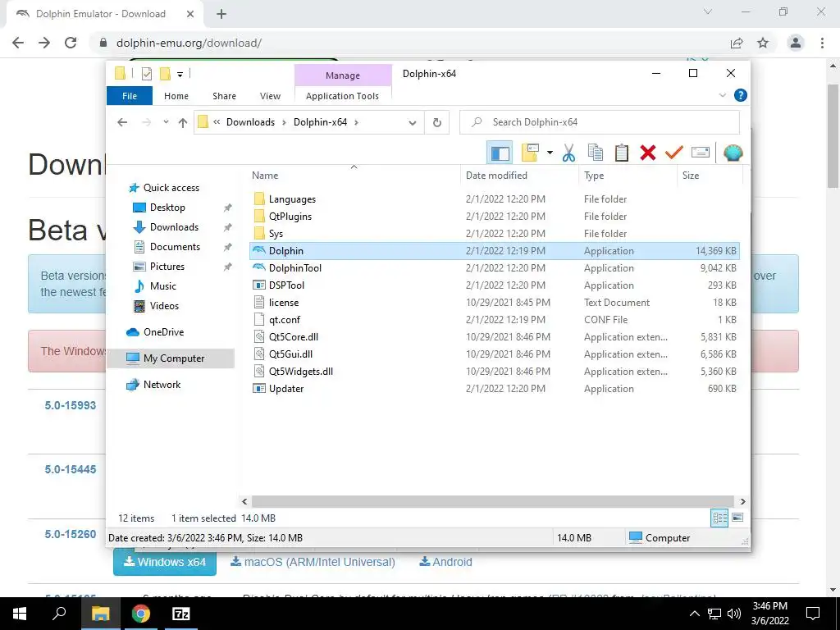840x630 pixels.
Task: Open Music in navigation pane
Action: tap(163, 286)
